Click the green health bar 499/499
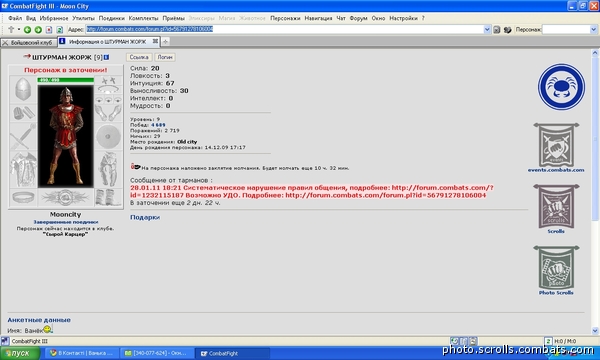Viewport: 600px width, 360px height. pyautogui.click(x=65, y=80)
